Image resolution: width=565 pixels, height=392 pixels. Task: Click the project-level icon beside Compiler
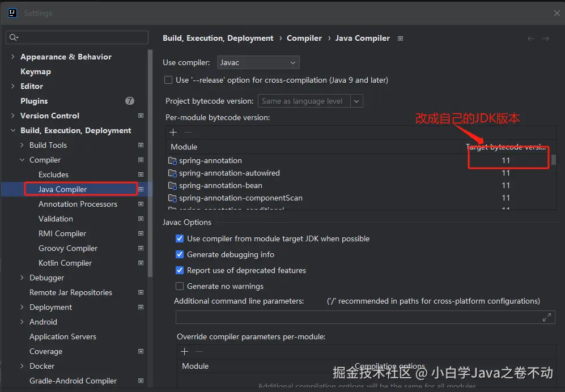(x=141, y=160)
